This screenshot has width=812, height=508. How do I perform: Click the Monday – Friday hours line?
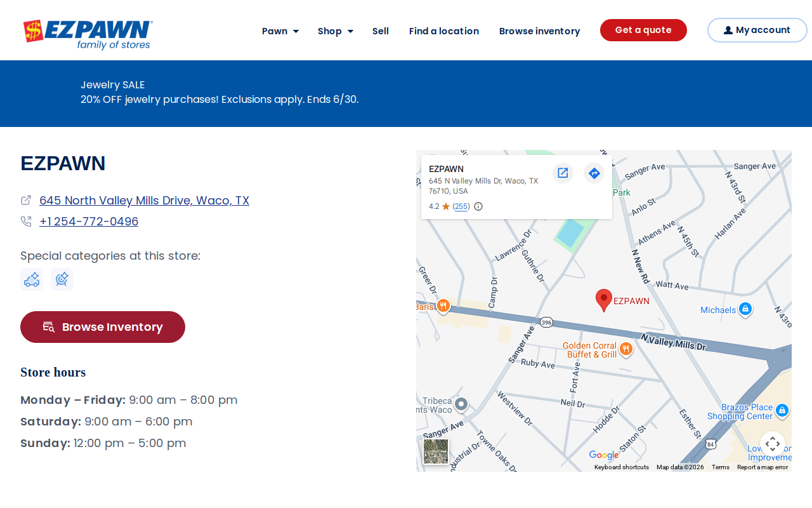(129, 400)
